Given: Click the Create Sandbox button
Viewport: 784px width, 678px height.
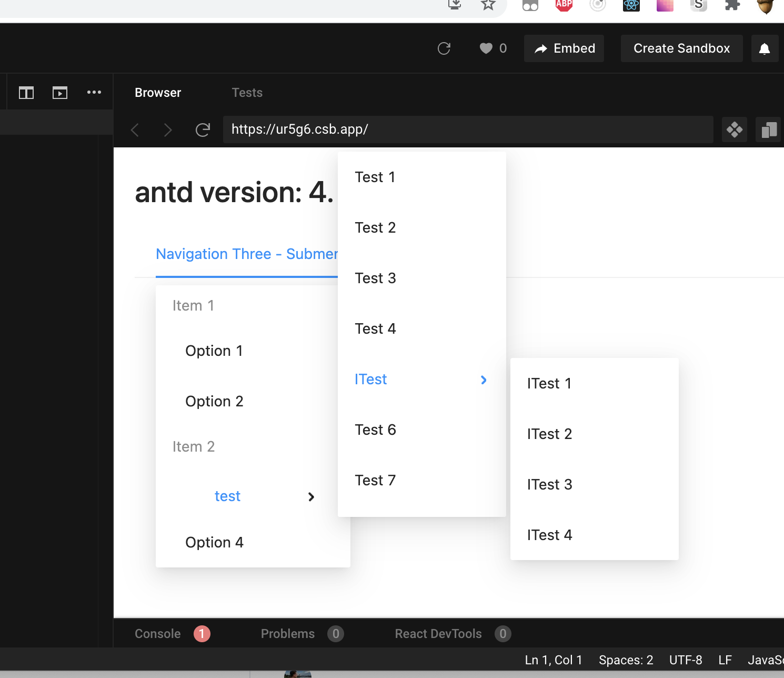Looking at the screenshot, I should [681, 48].
